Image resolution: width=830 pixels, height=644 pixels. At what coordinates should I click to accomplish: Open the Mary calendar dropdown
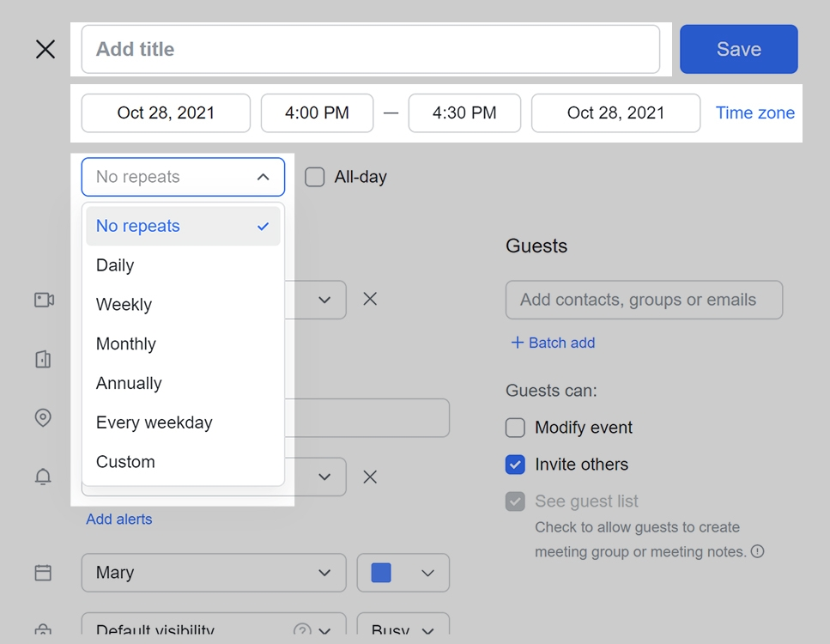coord(213,573)
